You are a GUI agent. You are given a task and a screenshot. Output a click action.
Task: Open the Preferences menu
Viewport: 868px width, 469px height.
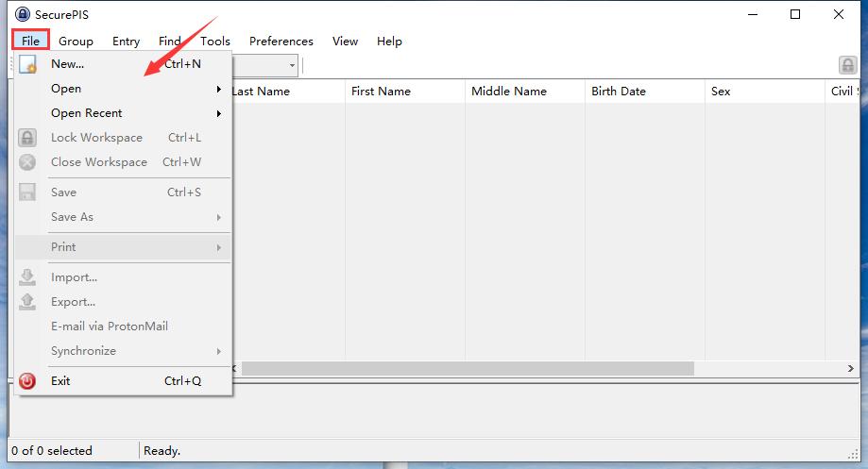click(281, 42)
